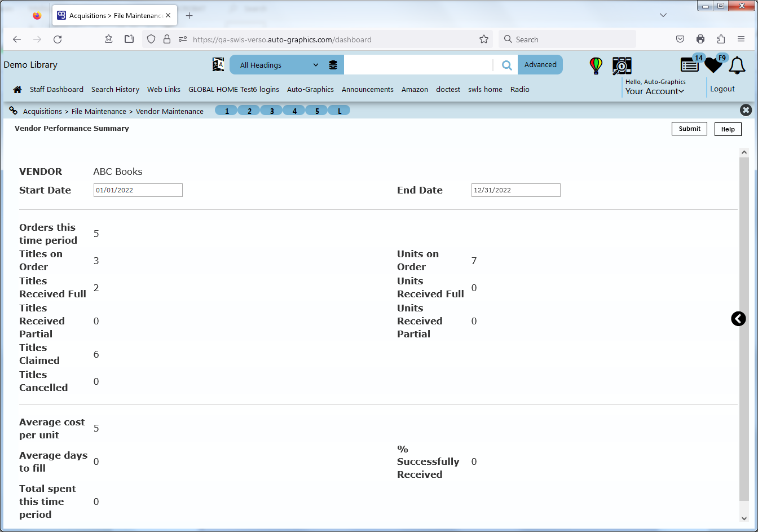The image size is (758, 532).
Task: Click the black left-arrow circle icon
Action: tap(738, 319)
